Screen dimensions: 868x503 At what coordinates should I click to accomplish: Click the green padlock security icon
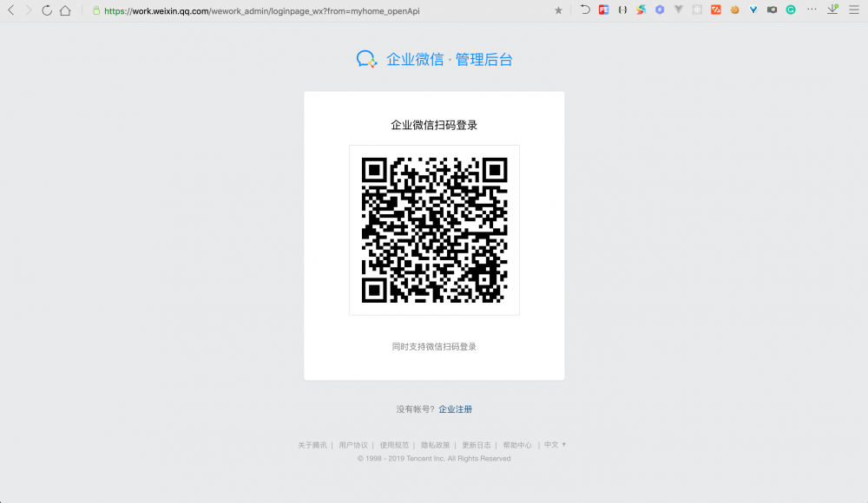point(96,10)
